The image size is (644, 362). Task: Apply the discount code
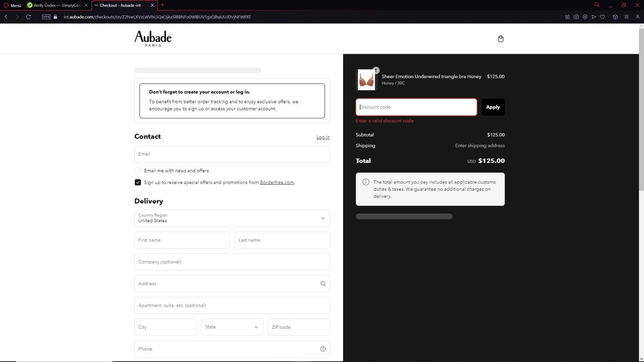click(x=493, y=107)
